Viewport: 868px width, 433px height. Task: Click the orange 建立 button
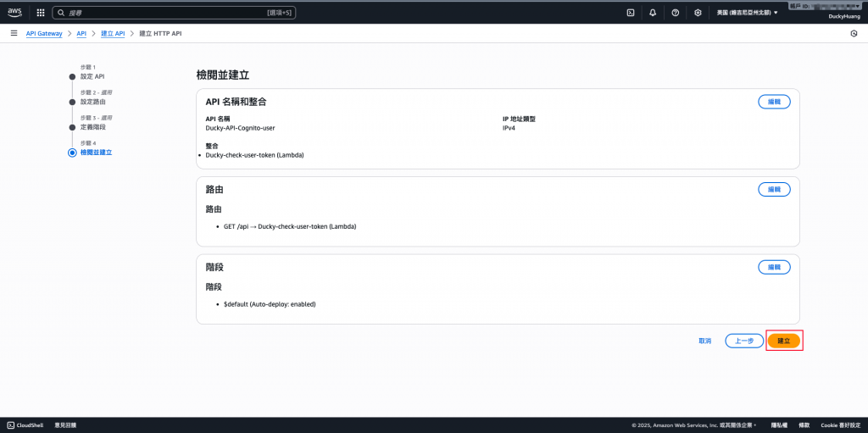point(784,341)
